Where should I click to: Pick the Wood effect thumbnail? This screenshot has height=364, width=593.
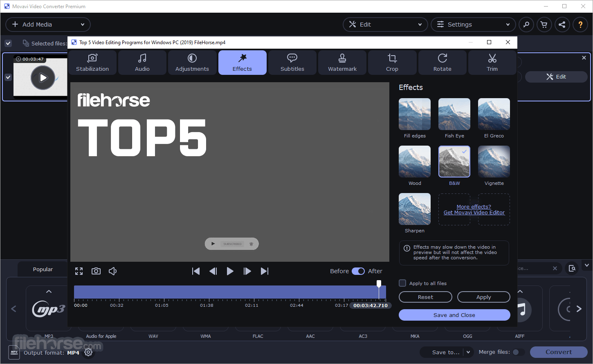tap(415, 162)
